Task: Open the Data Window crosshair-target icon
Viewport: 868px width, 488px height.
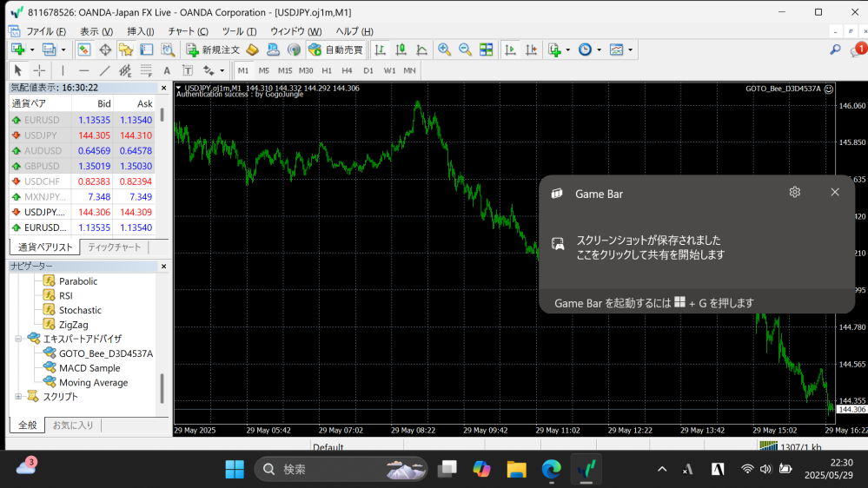Action: (104, 49)
